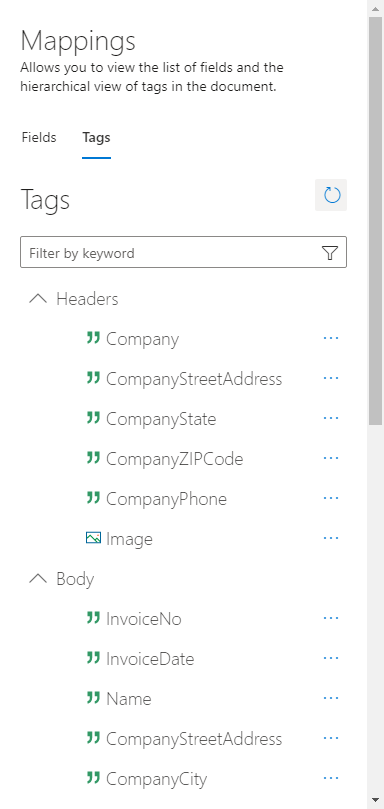Select the InvoiceNo tag label

[144, 619]
